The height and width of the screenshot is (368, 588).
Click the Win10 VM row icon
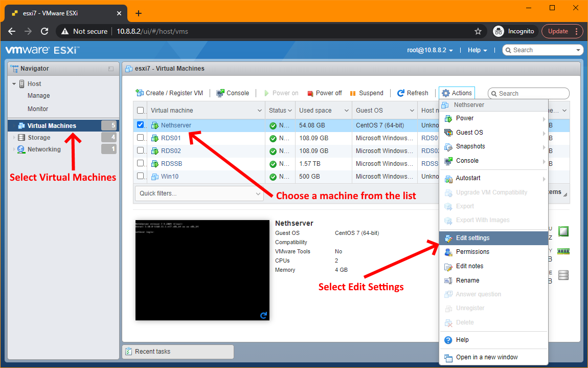(x=155, y=177)
